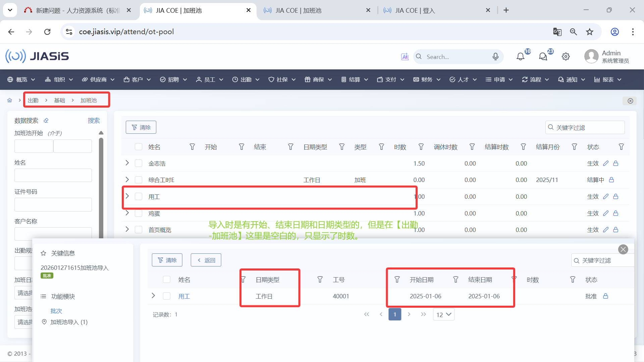Open the notifications bell icon
Image resolution: width=644 pixels, height=362 pixels.
(520, 57)
